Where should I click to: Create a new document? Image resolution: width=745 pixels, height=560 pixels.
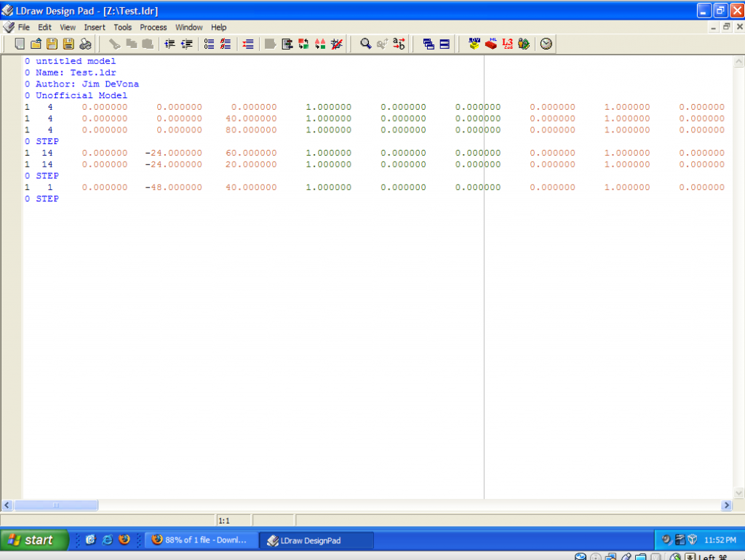(19, 44)
